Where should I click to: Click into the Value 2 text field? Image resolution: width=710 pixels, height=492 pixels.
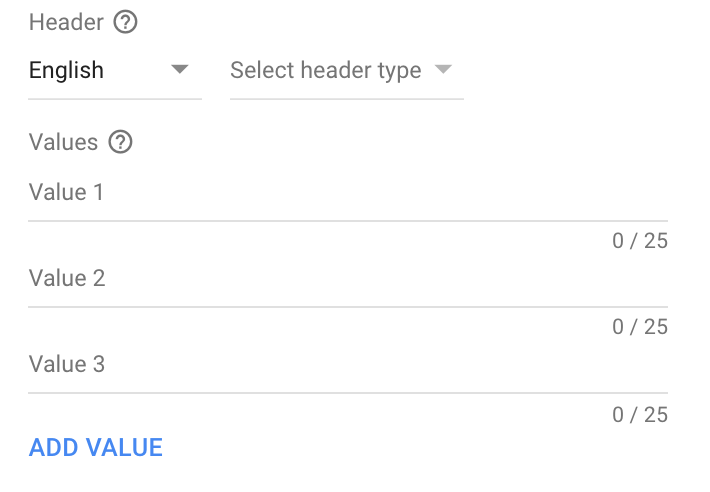pos(347,278)
